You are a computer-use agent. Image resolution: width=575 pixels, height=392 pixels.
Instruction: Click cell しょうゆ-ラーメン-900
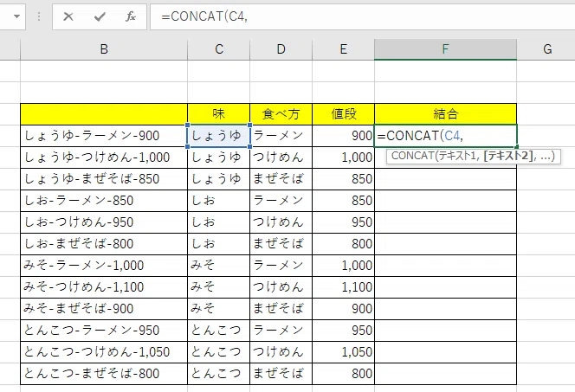click(x=104, y=136)
